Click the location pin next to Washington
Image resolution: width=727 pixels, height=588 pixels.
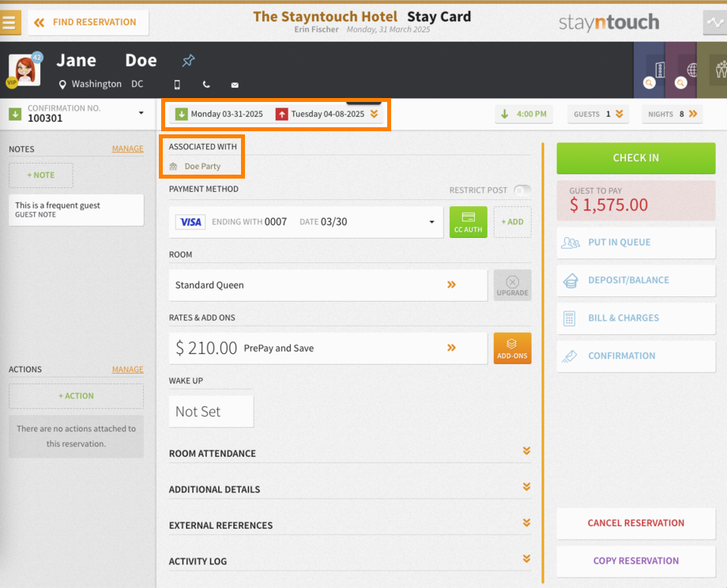[62, 85]
